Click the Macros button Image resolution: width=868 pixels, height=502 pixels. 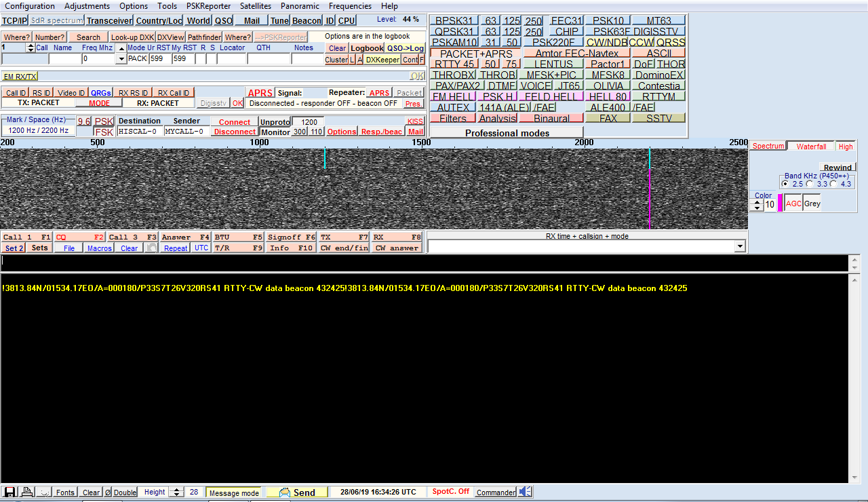click(x=99, y=248)
